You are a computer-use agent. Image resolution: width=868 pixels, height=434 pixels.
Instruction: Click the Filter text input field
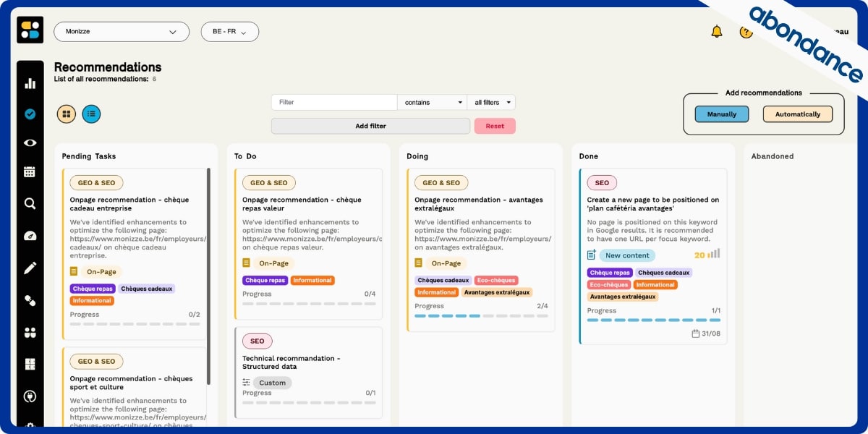(x=333, y=103)
